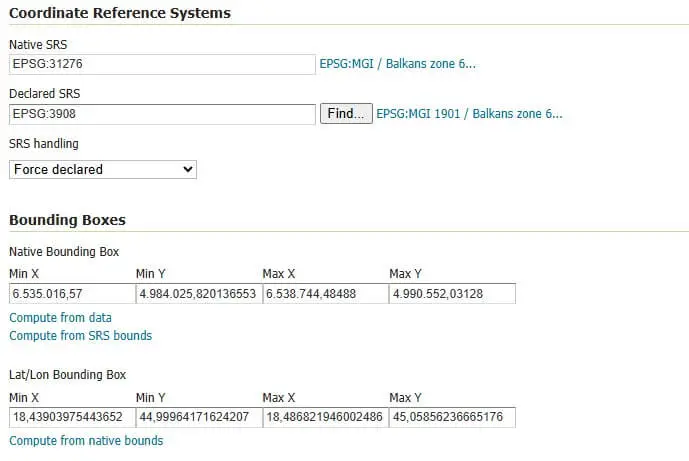Click the Find button for Declared SRS
This screenshot has width=689, height=461.
tap(346, 113)
